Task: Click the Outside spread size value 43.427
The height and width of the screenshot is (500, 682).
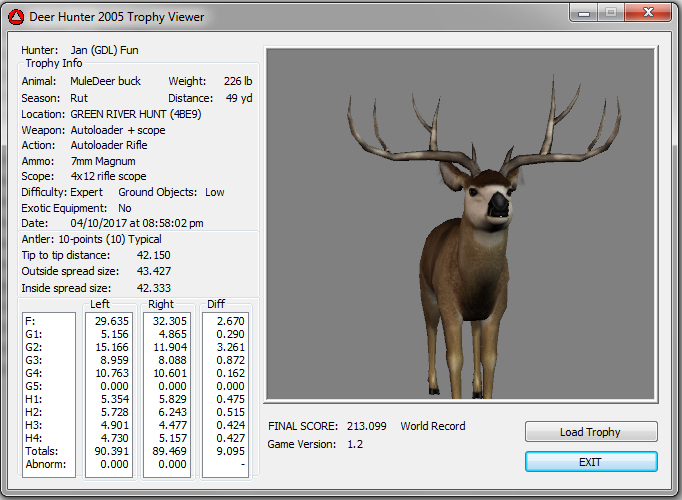Action: (x=153, y=271)
